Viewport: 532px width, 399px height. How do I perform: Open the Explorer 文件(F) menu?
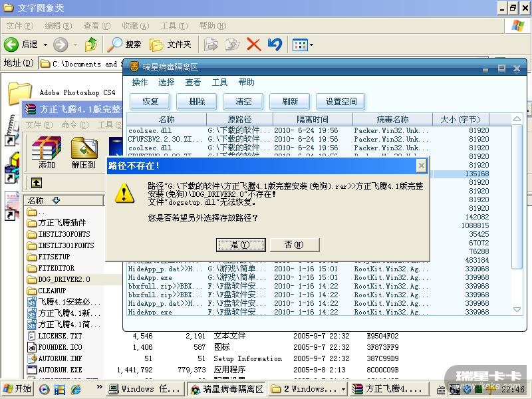(20, 26)
